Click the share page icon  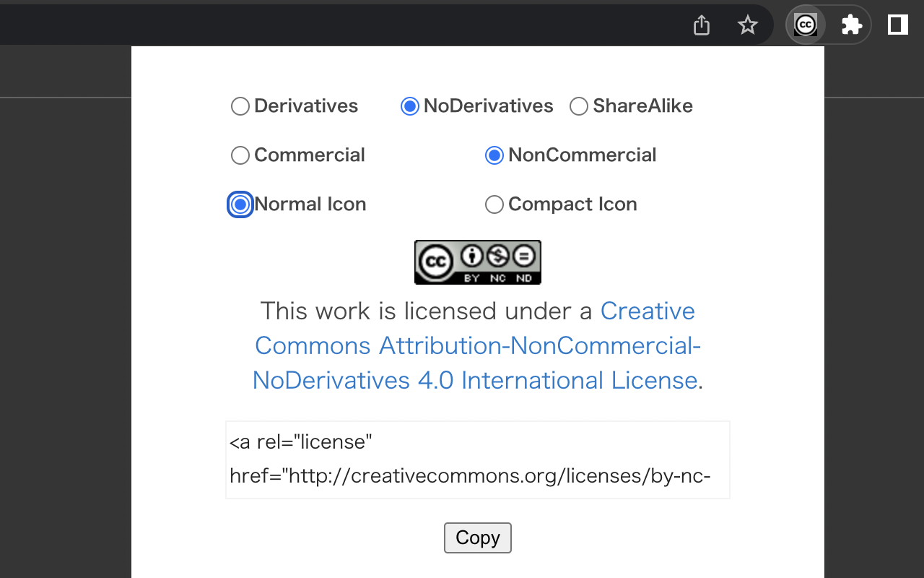702,25
